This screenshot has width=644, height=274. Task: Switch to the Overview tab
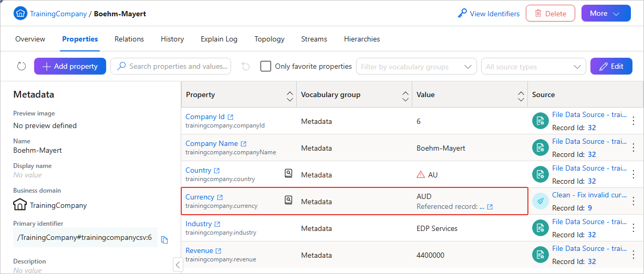(30, 39)
